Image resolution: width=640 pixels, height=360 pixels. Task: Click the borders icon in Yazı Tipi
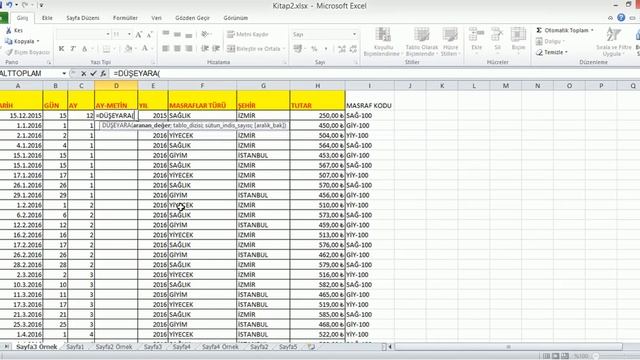[x=106, y=49]
